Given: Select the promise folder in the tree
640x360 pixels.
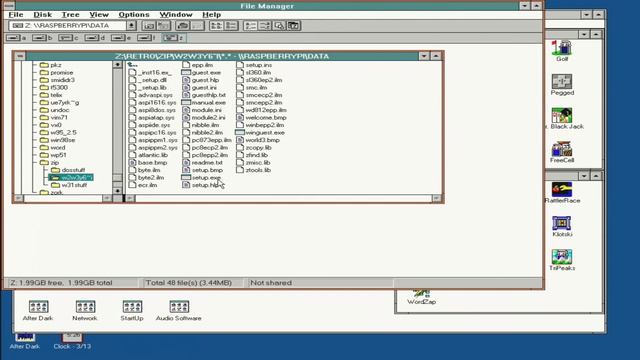Looking at the screenshot, I should tap(56, 72).
